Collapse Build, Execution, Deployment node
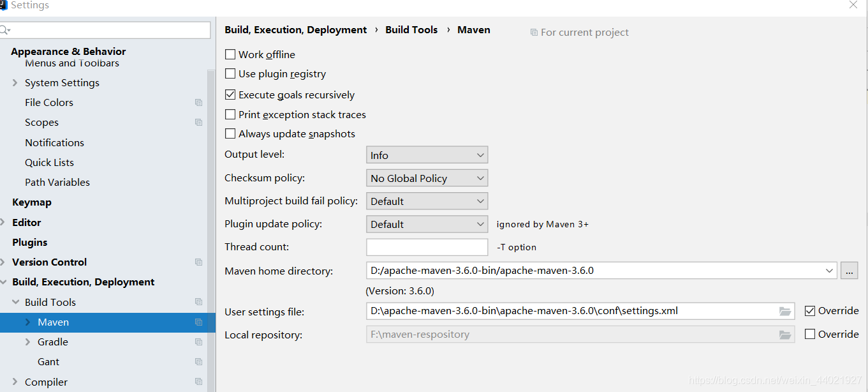The width and height of the screenshot is (868, 392). coord(3,282)
